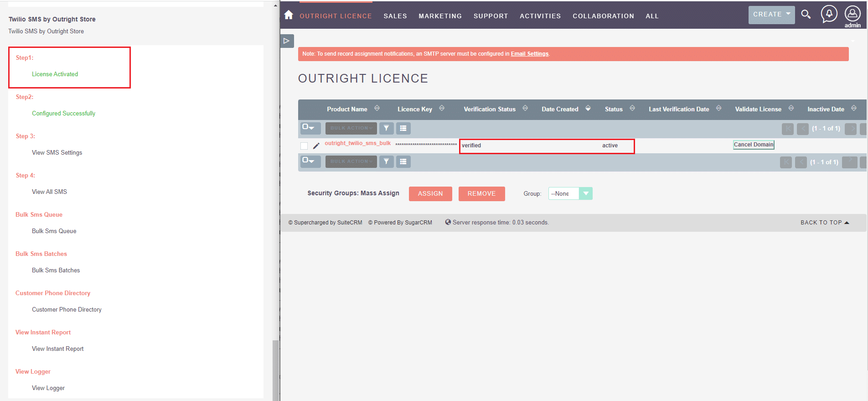Click the REMOVE button
868x401 pixels.
point(481,193)
